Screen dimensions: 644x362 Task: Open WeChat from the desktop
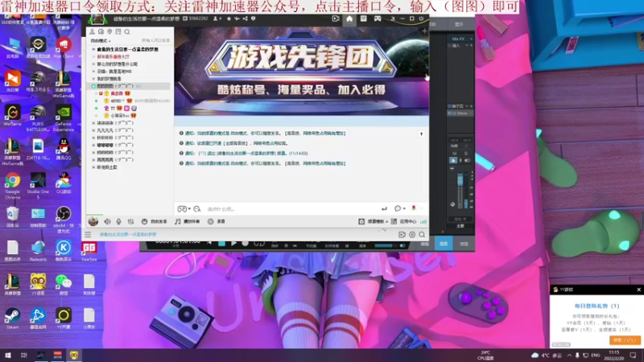coord(64,285)
